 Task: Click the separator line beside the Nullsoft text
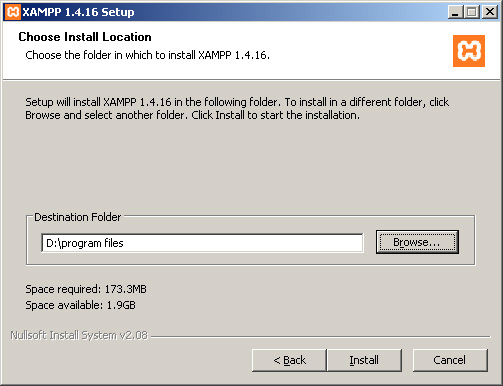pyautogui.click(x=321, y=337)
